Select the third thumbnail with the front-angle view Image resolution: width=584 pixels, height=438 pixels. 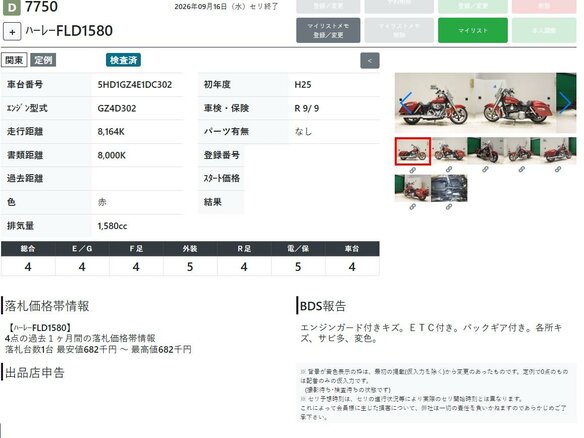tap(485, 151)
